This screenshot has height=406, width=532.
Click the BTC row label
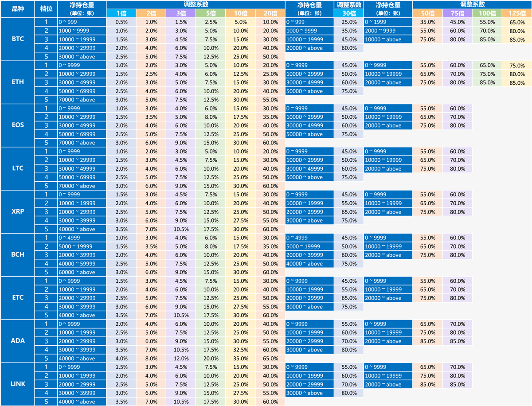click(18, 39)
